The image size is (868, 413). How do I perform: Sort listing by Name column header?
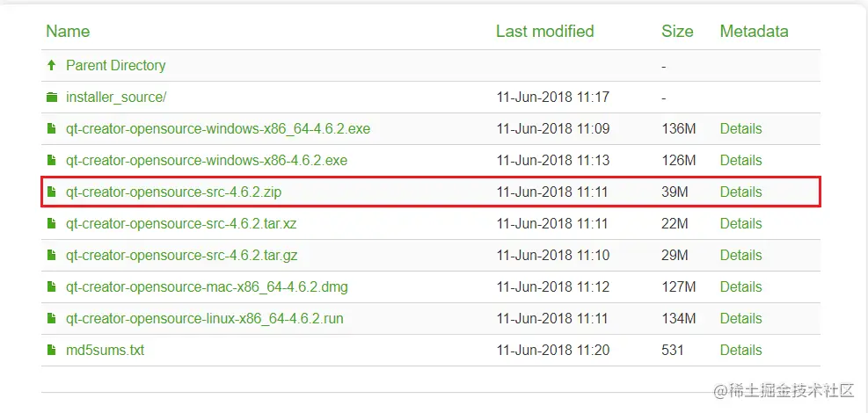tap(68, 31)
